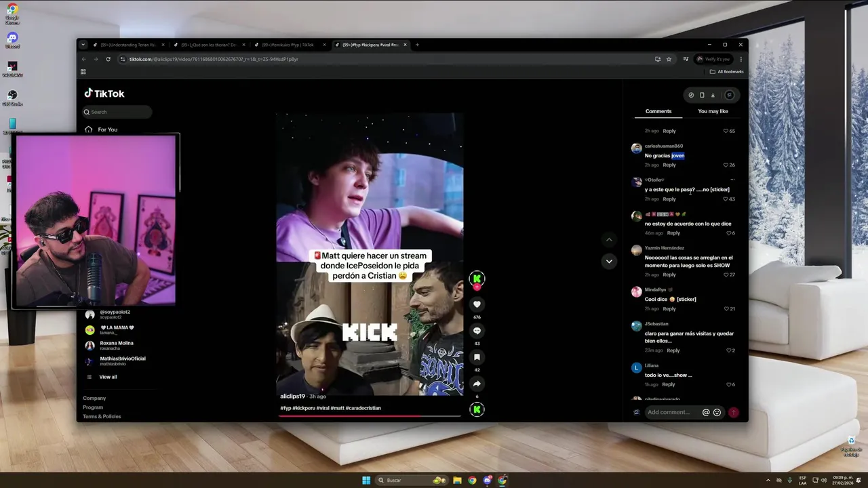Image resolution: width=868 pixels, height=488 pixels.
Task: Like carloshuaman860's comment heart
Action: (726, 165)
